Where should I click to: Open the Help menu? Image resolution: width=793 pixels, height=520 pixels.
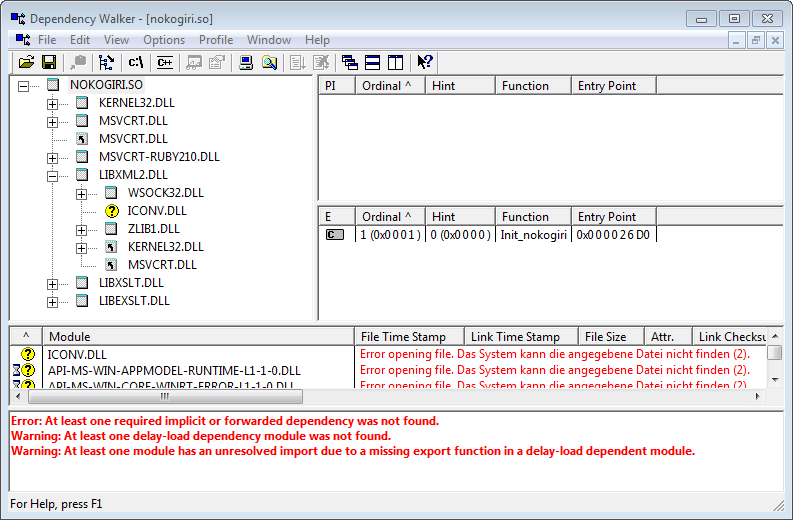point(317,39)
